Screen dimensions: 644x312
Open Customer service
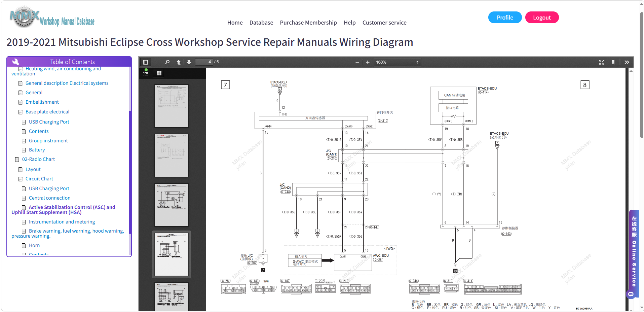(384, 23)
